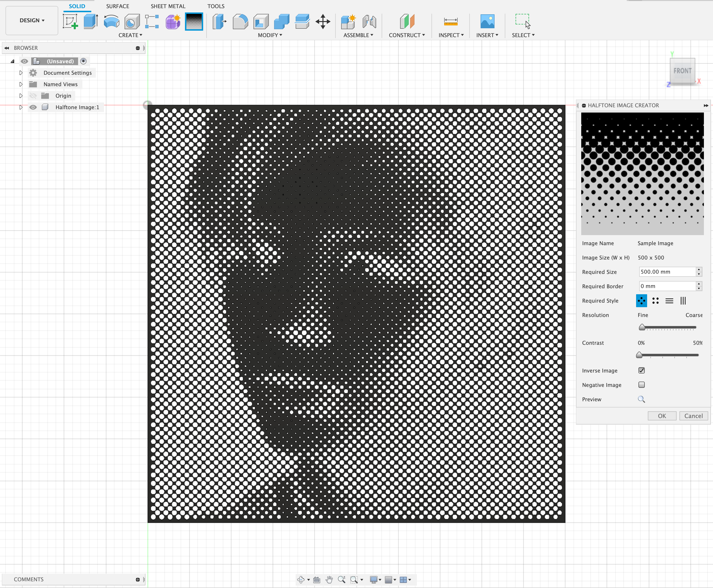Expand the Document Settings tree node
This screenshot has width=713, height=588.
21,73
